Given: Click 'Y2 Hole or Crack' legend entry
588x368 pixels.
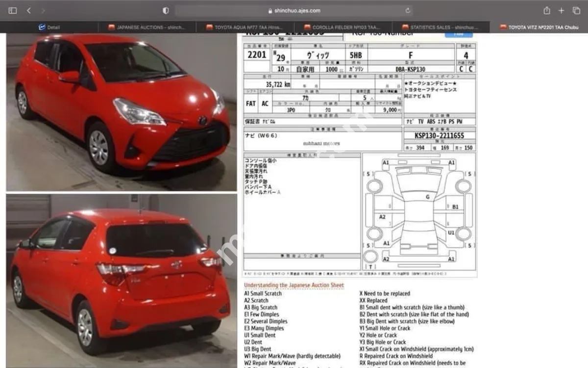Looking at the screenshot, I should (378, 335).
